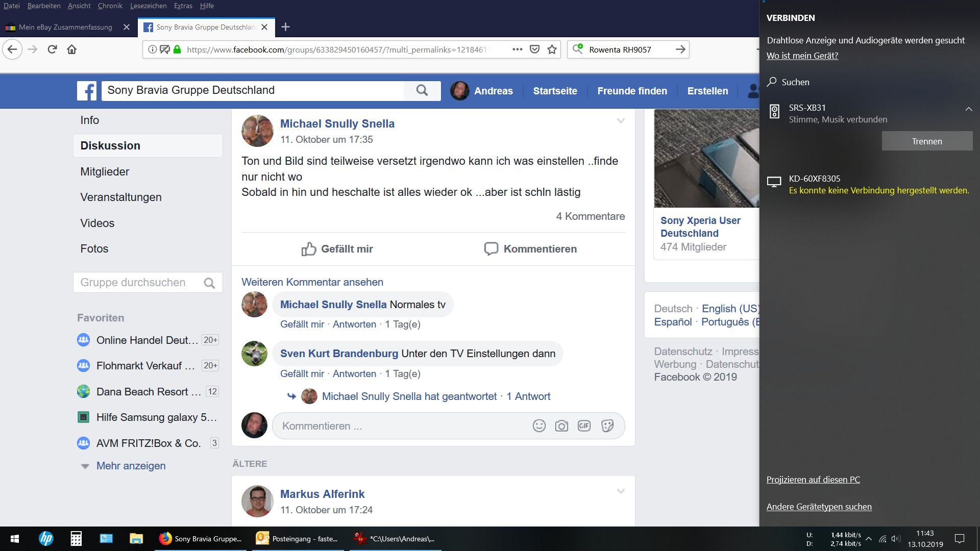Select Veranstaltungen in the group sidebar

coord(121,197)
